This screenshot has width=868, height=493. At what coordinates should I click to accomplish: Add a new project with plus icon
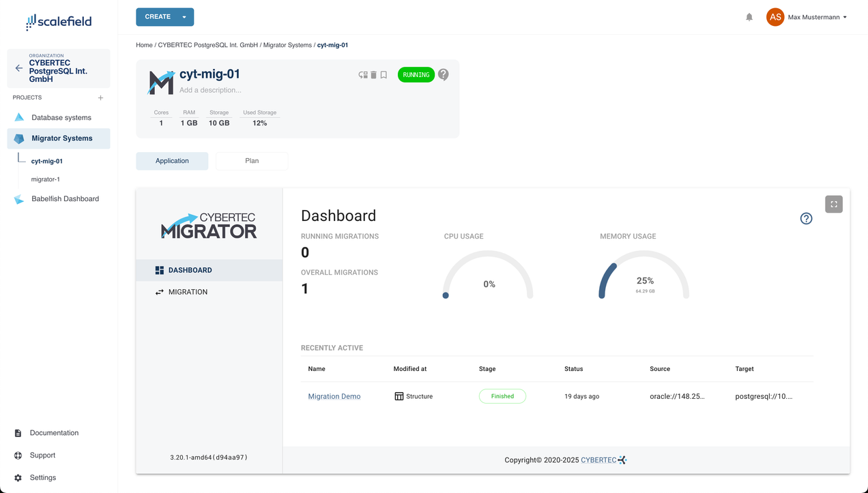click(x=100, y=98)
